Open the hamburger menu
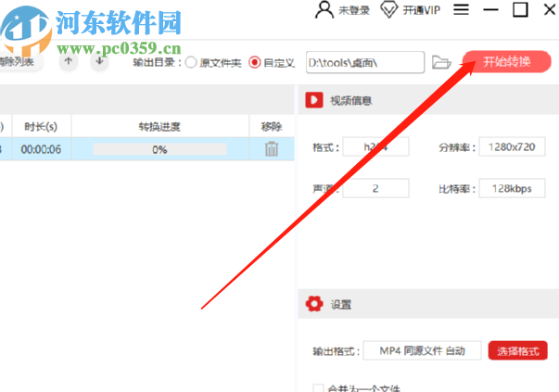Viewport: 559px width, 392px height. pyautogui.click(x=461, y=9)
